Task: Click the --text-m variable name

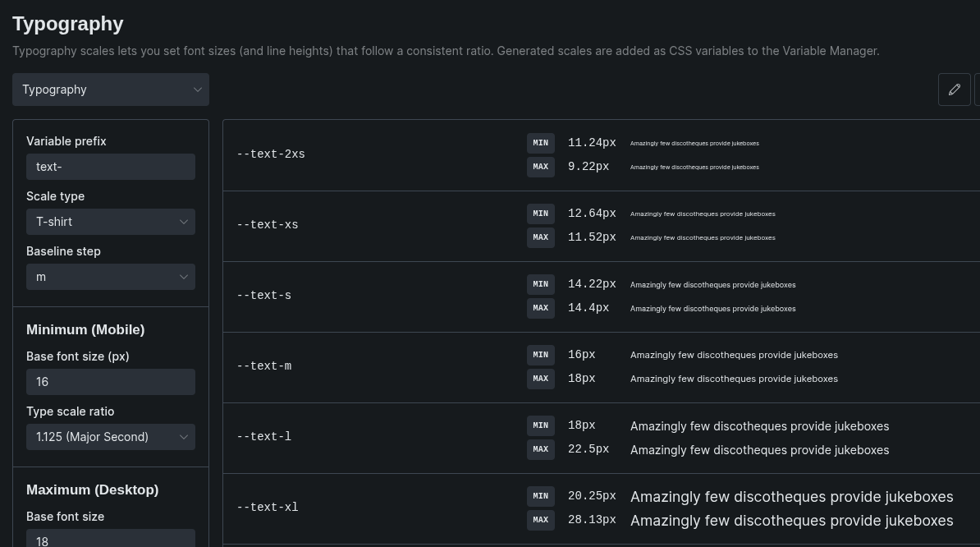Action: click(263, 366)
